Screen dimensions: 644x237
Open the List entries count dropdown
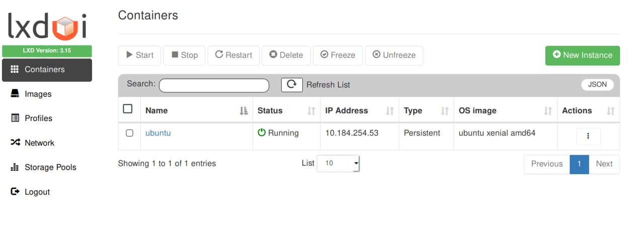coord(338,163)
